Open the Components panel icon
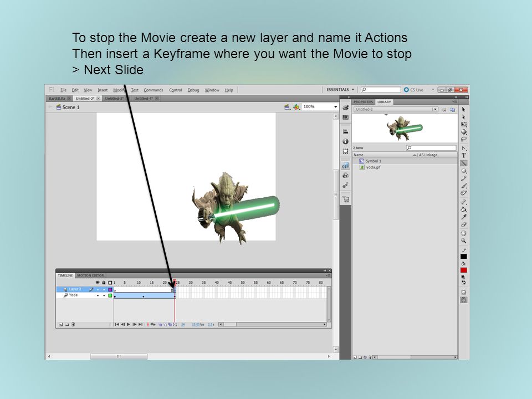This screenshot has width=532, height=399. pyautogui.click(x=345, y=176)
